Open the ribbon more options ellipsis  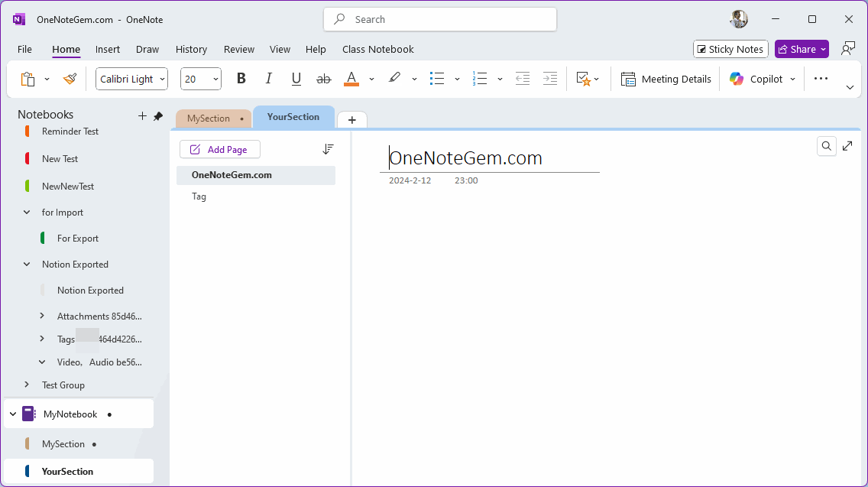(821, 80)
